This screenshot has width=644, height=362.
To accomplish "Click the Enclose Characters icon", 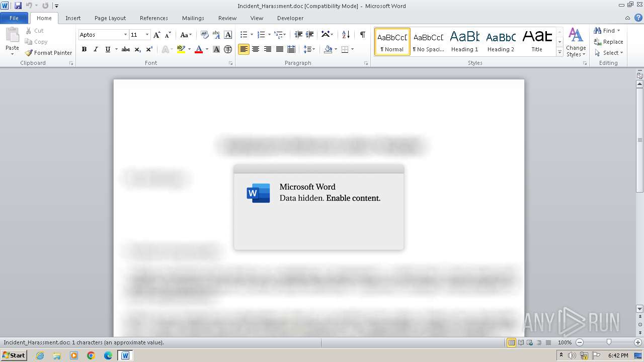I will [228, 49].
